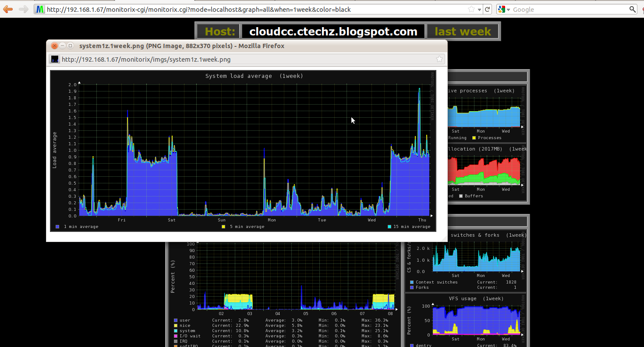Click the Monitorix site favicon in URL bar
The image size is (644, 347).
(x=40, y=9)
